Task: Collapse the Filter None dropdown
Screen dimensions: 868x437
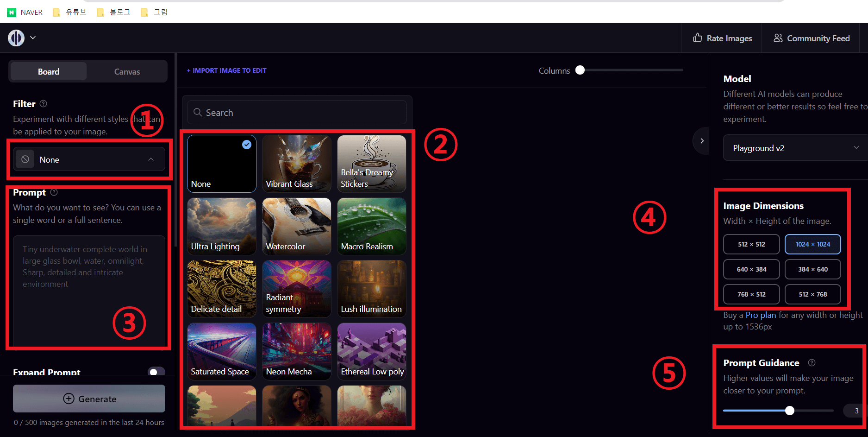Action: pos(89,159)
